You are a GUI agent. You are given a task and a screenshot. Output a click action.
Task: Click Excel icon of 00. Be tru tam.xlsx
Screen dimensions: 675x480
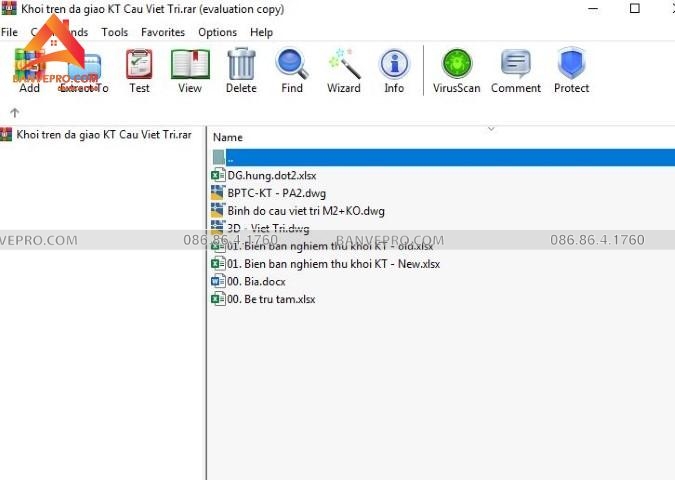(x=218, y=299)
